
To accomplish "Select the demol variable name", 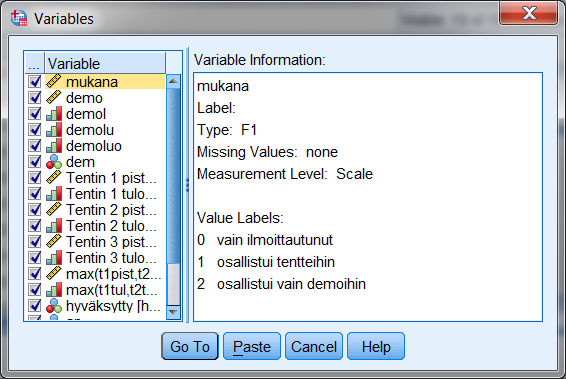I will (x=86, y=114).
